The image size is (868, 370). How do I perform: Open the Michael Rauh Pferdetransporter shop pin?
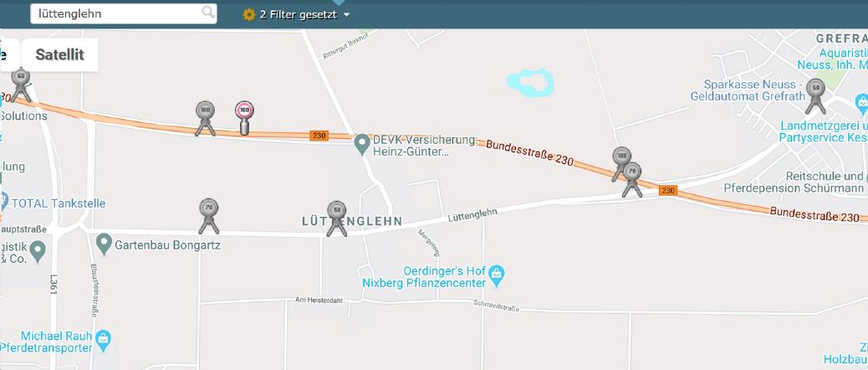pos(103,339)
